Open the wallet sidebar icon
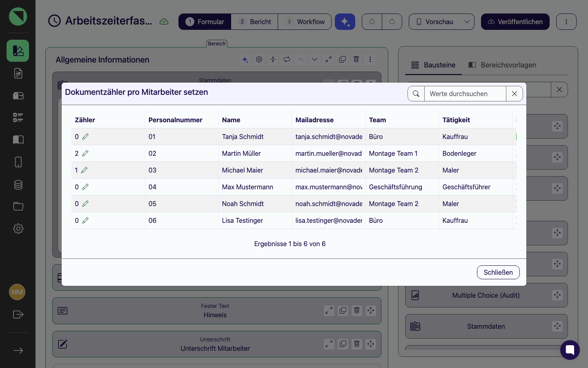588x368 pixels. [18, 96]
